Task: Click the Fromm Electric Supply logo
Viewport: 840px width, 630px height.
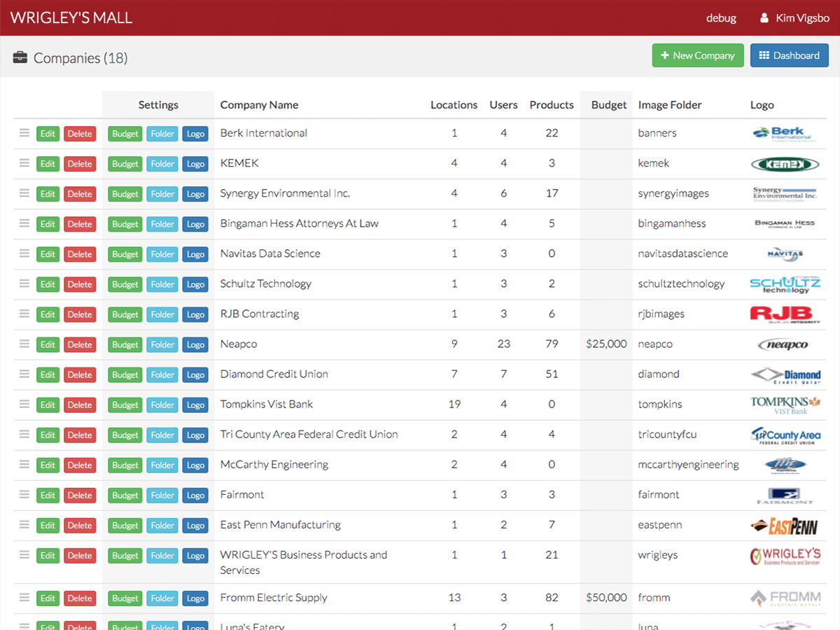Action: coord(785,598)
